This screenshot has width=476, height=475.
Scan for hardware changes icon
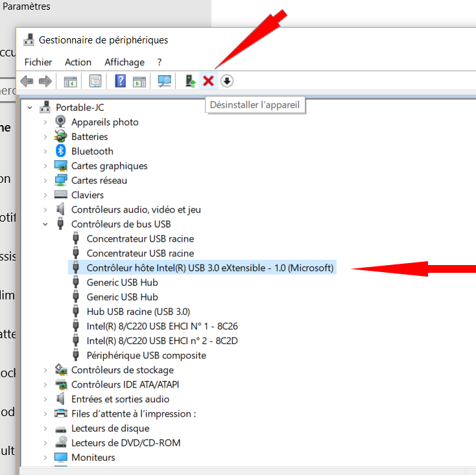click(x=164, y=81)
